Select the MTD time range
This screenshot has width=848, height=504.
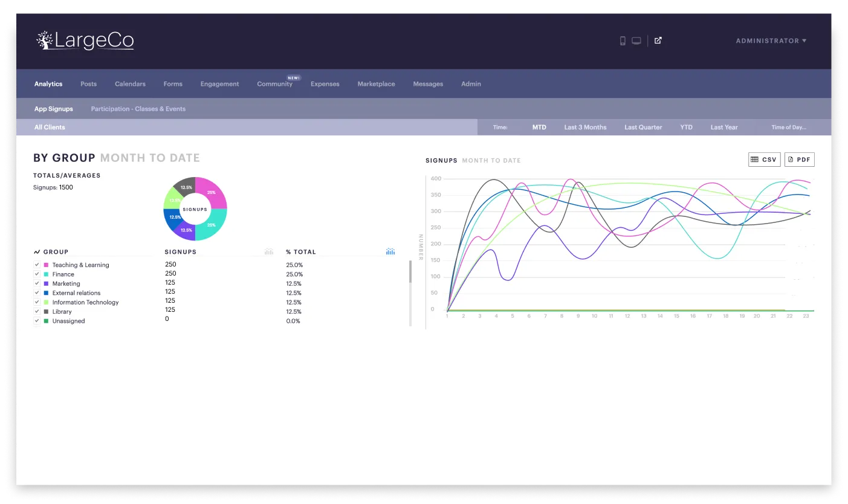539,128
